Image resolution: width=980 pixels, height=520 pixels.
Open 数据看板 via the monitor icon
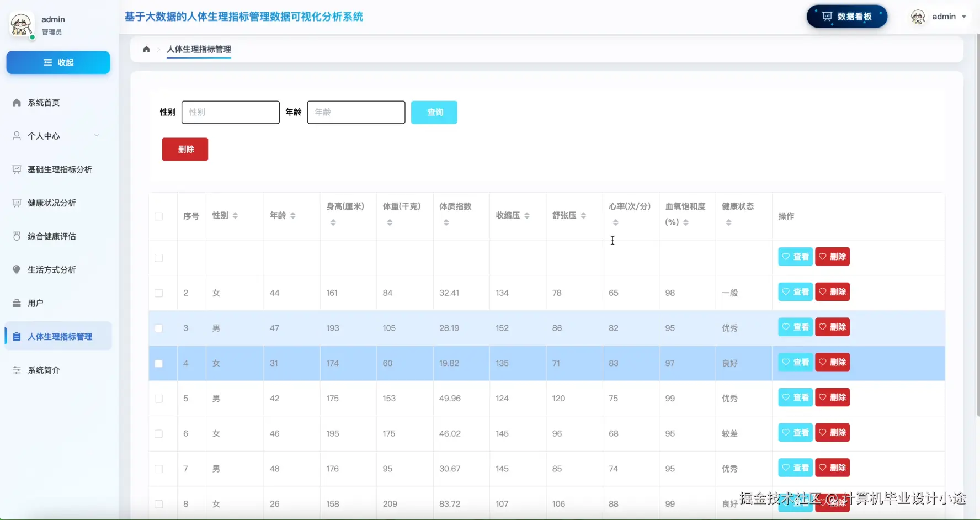pyautogui.click(x=826, y=17)
